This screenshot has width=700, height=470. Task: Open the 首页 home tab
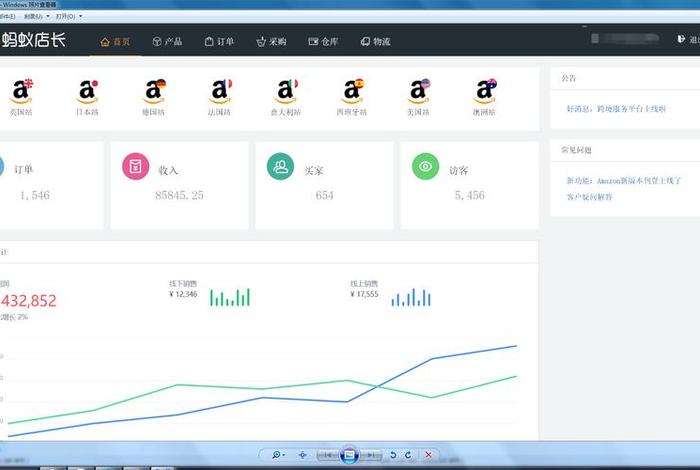click(115, 42)
